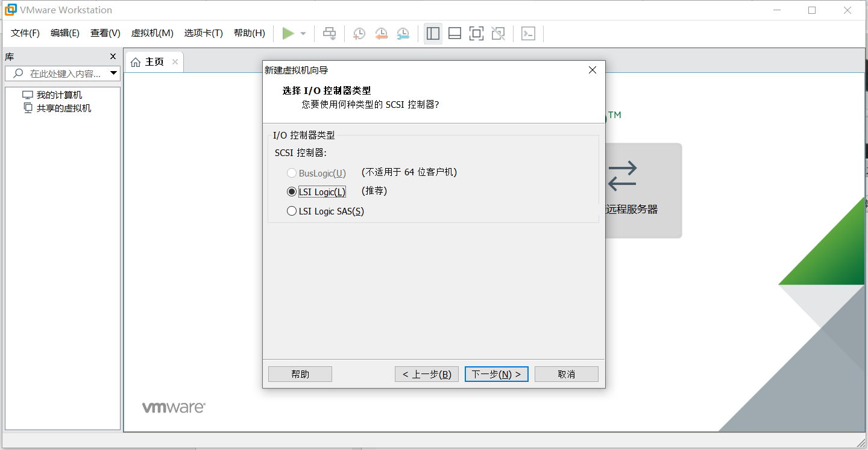Close the 主页 tab
The width and height of the screenshot is (868, 450).
[x=175, y=61]
